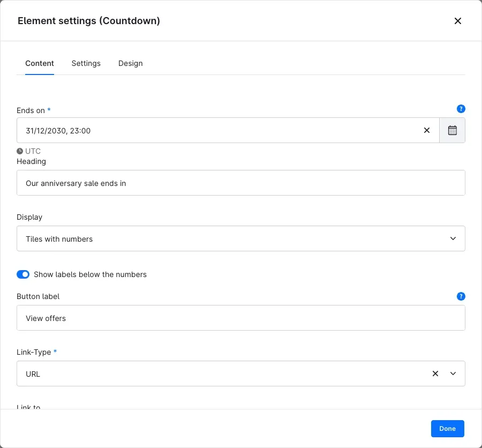Viewport: 482px width, 448px height.
Task: Open the calendar date picker
Action: 452,130
